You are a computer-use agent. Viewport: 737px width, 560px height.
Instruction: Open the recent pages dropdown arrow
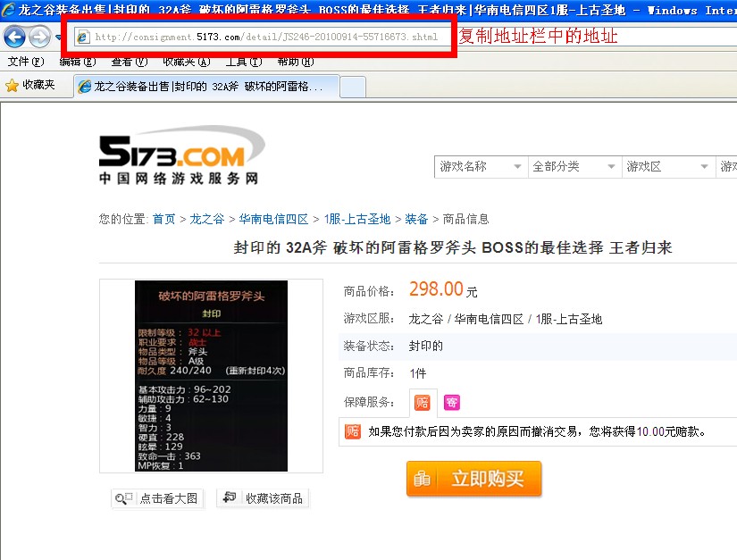click(58, 37)
